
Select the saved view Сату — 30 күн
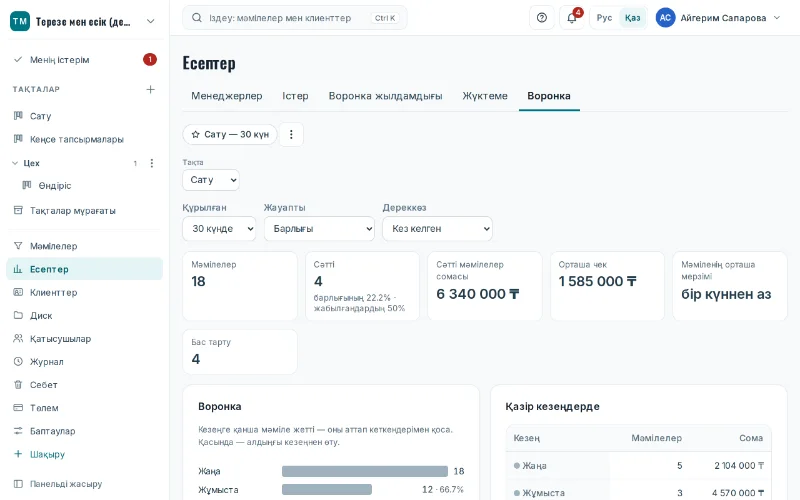(x=230, y=134)
